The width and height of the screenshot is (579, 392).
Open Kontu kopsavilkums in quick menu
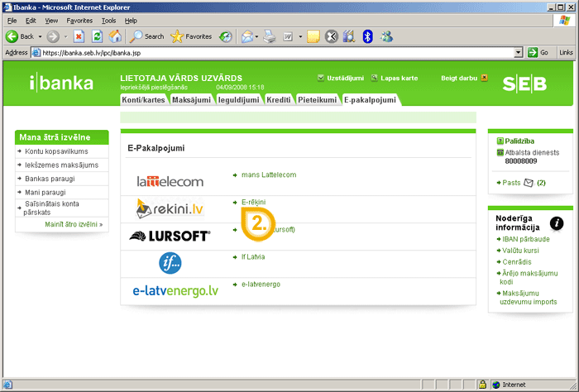(x=56, y=151)
